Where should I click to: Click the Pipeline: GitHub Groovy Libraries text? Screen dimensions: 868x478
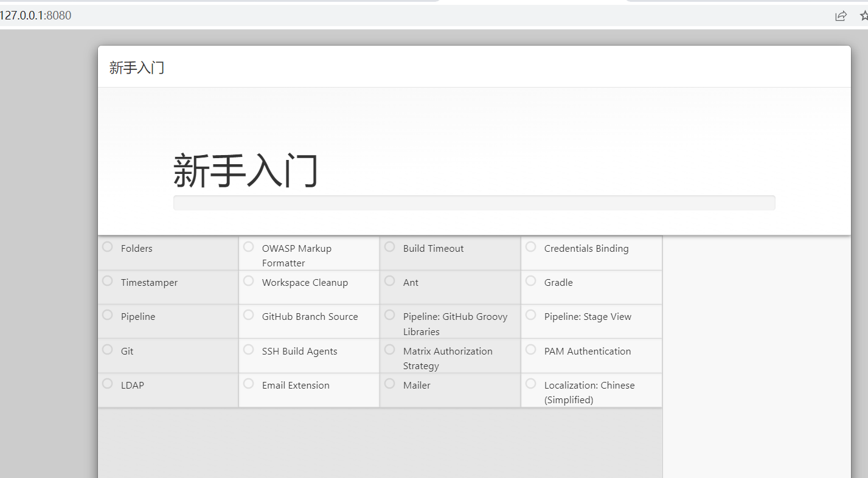(455, 324)
